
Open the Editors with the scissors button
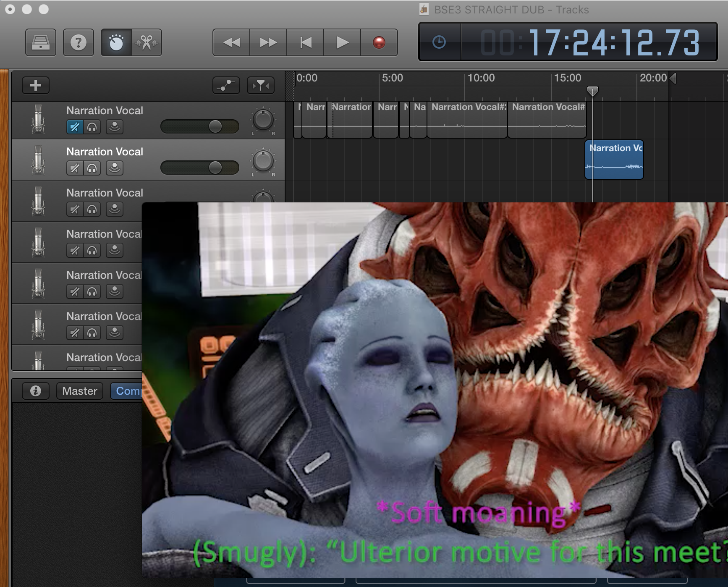pyautogui.click(x=147, y=42)
